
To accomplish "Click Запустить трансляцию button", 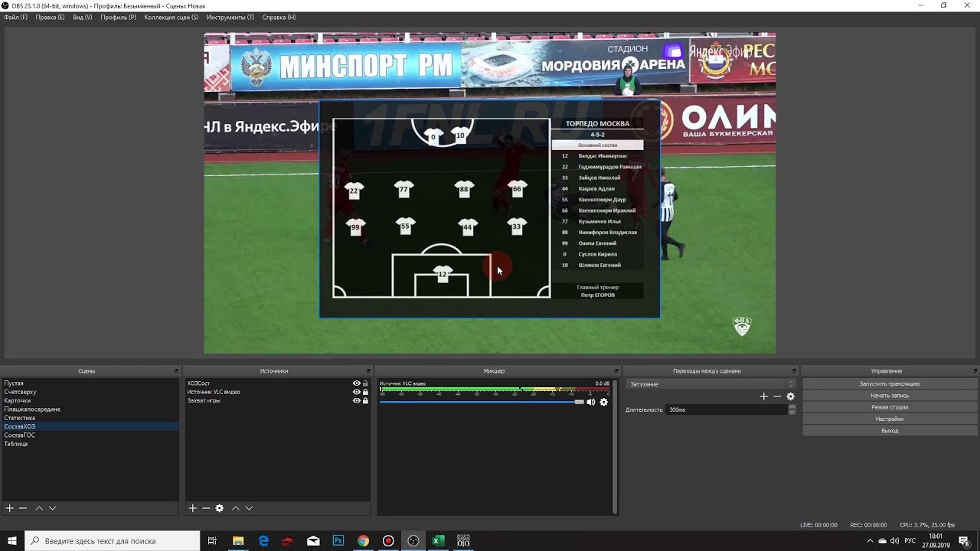I will (890, 383).
